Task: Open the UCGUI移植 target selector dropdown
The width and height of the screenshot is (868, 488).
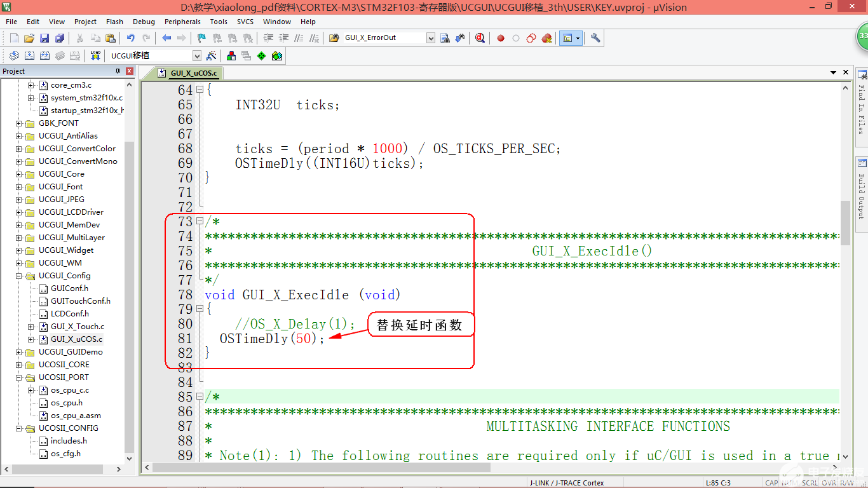Action: 196,56
